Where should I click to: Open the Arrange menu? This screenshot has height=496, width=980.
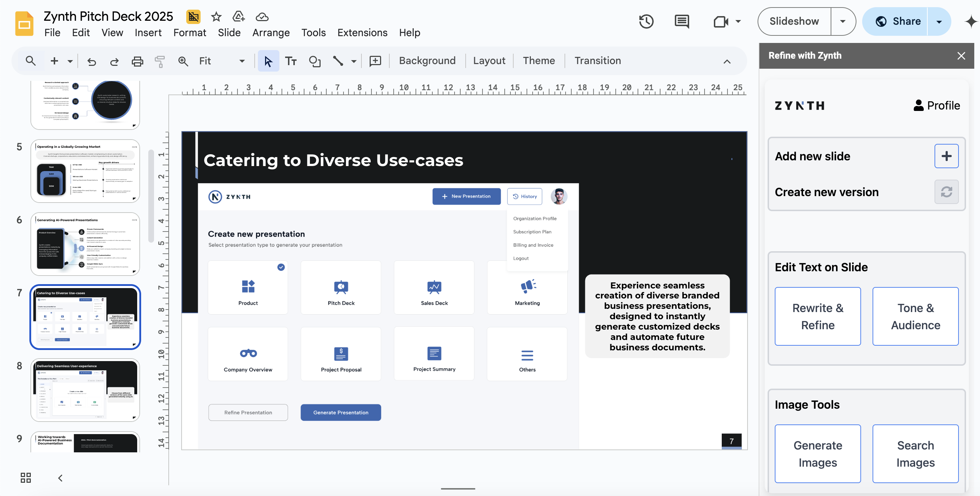(271, 33)
